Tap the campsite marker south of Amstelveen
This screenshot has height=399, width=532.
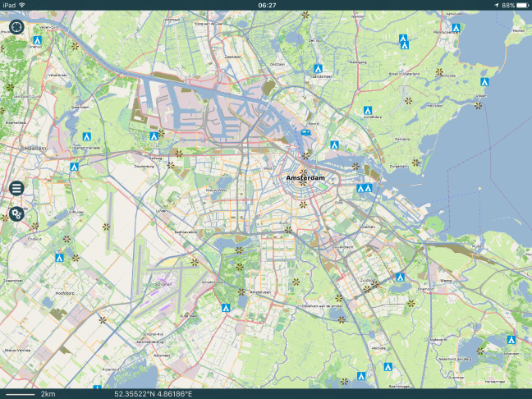(225, 307)
